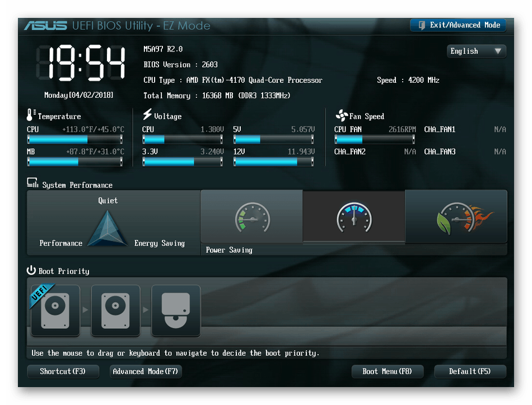Click the Exit/Advanced Mode button

coord(458,25)
